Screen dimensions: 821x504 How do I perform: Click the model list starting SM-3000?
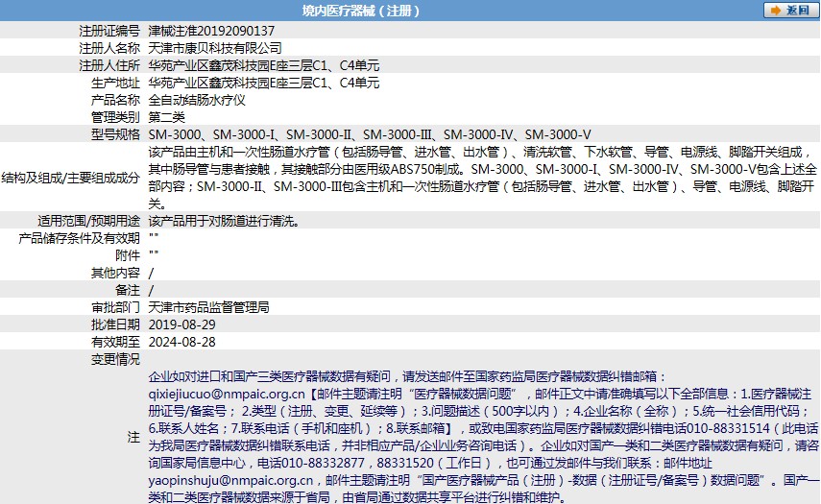tap(370, 134)
